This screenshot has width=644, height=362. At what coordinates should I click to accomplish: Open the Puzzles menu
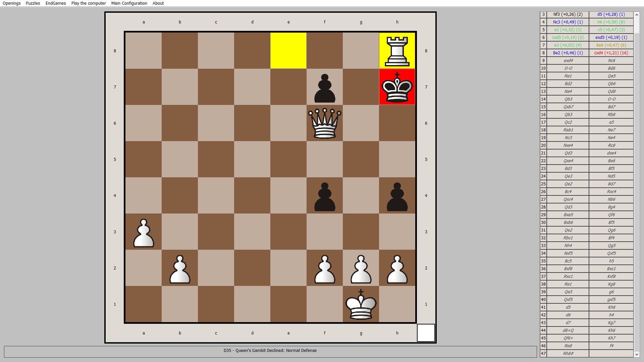click(x=33, y=3)
